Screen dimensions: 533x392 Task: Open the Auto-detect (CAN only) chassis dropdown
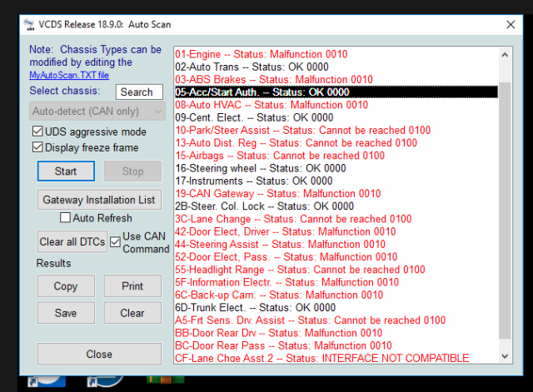click(97, 111)
